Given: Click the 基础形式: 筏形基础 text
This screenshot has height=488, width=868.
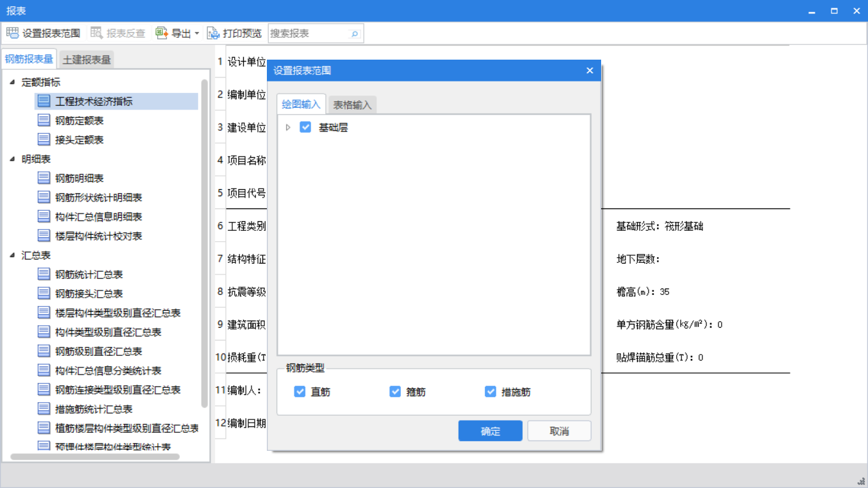Looking at the screenshot, I should coord(660,226).
